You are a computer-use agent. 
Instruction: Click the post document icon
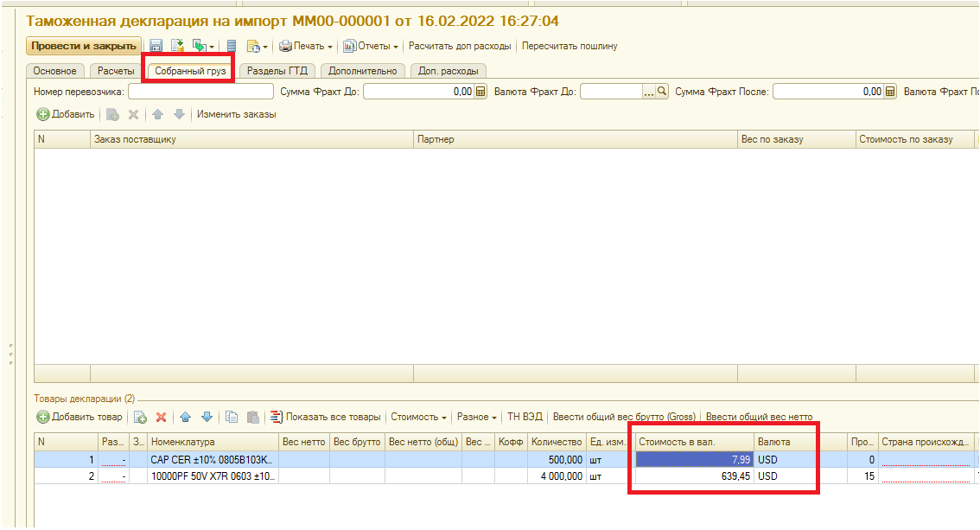click(177, 46)
